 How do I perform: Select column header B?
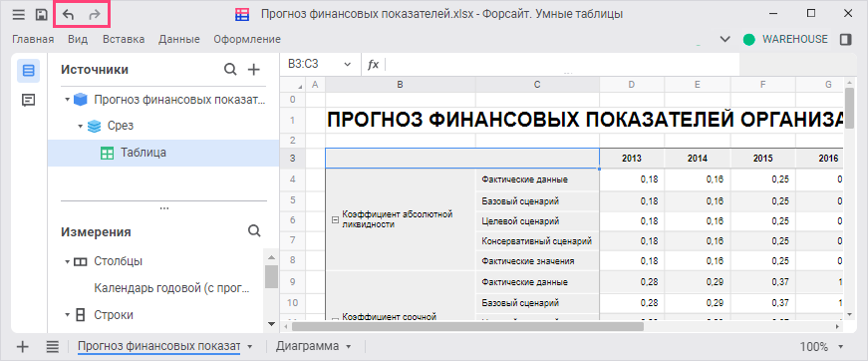(401, 85)
